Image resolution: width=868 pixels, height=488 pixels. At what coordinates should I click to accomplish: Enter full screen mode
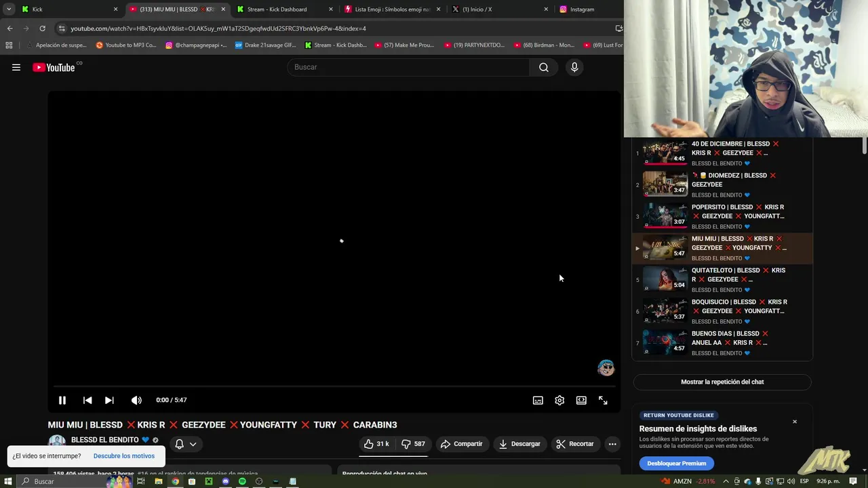pos(603,400)
